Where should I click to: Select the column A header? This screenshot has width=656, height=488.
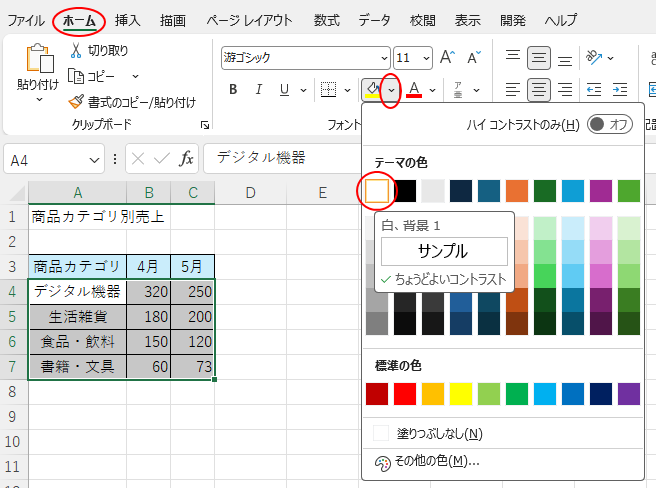point(77,193)
